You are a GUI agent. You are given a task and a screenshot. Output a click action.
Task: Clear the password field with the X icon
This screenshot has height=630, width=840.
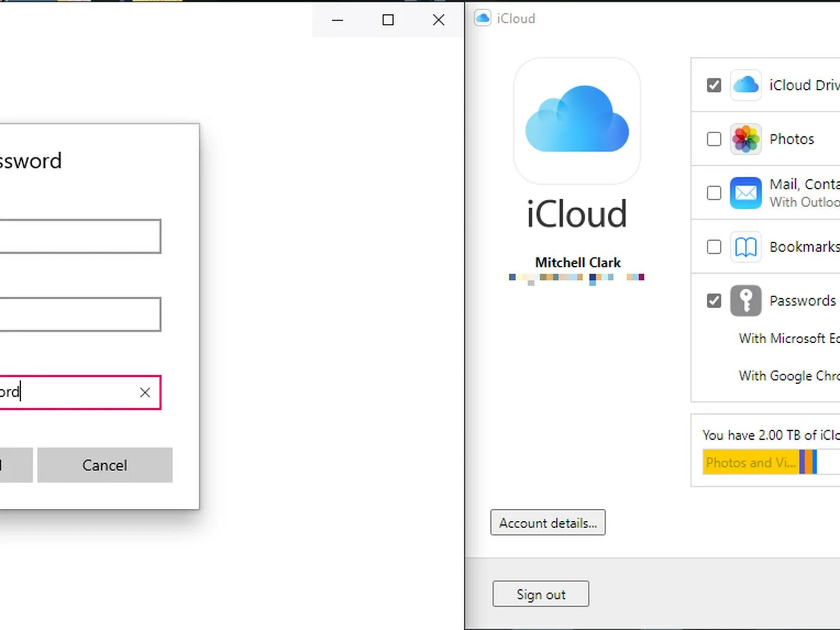click(x=145, y=392)
